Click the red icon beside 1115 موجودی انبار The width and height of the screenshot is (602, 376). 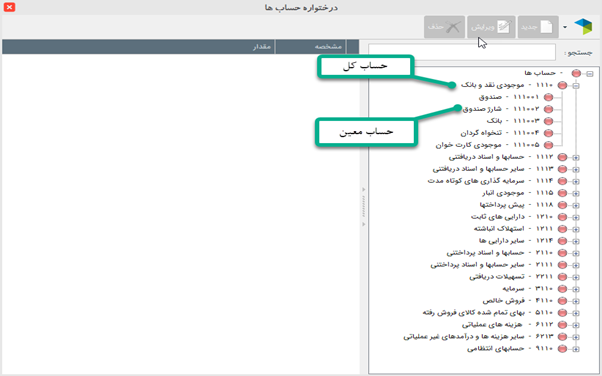tap(562, 193)
